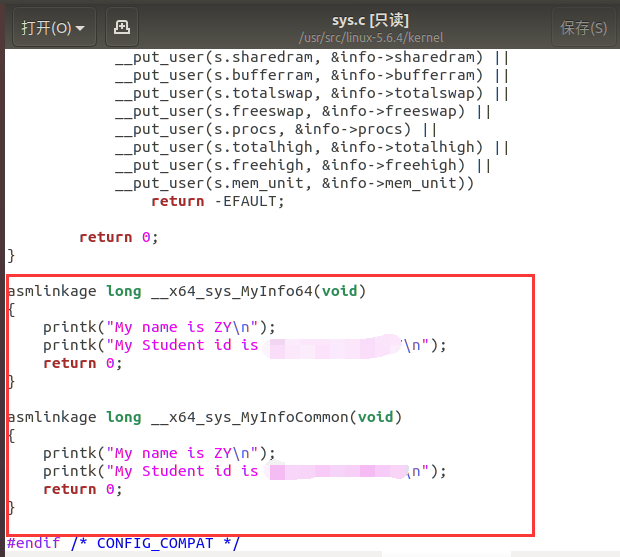Viewport: 620px width, 557px height.
Task: Click the line with s.mem_unit put_user
Action: point(295,183)
